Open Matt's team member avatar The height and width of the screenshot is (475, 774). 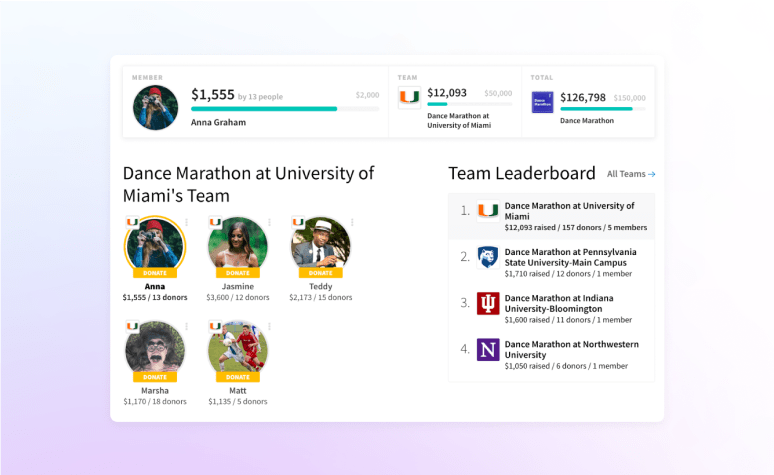coord(238,350)
